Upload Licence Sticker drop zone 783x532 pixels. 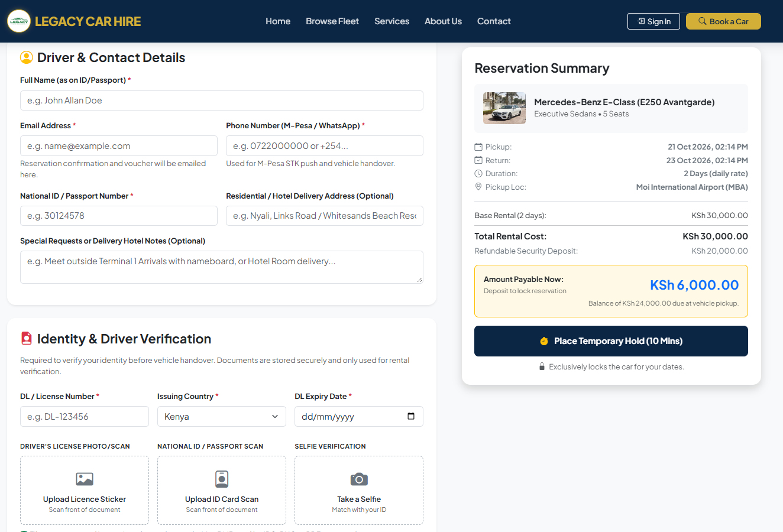click(85, 490)
